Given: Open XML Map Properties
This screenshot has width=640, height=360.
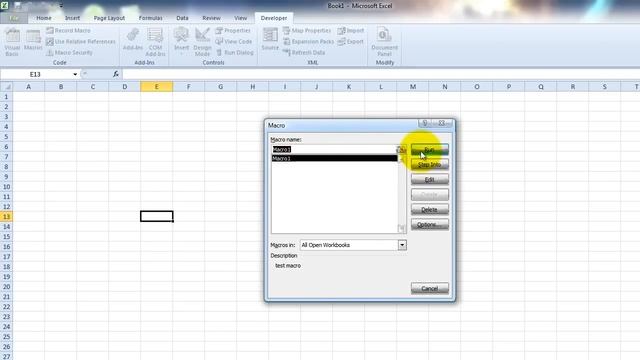Looking at the screenshot, I should coord(307,31).
